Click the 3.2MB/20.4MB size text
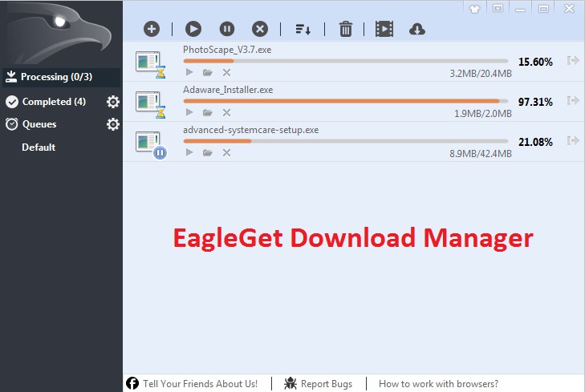The image size is (585, 392). [x=481, y=74]
